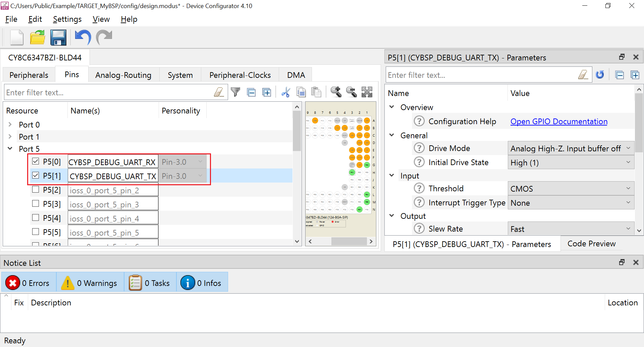Enable the P5[5] pin checkbox
Image resolution: width=644 pixels, height=347 pixels.
36,232
